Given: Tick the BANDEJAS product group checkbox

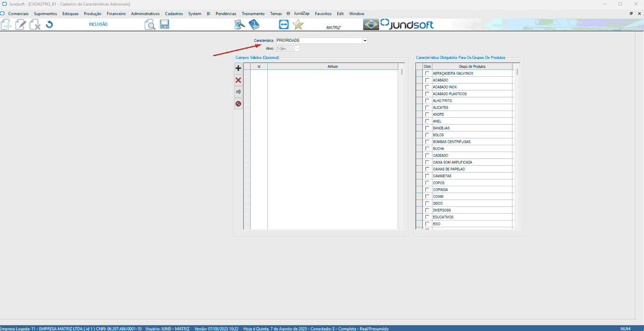Looking at the screenshot, I should click(427, 128).
